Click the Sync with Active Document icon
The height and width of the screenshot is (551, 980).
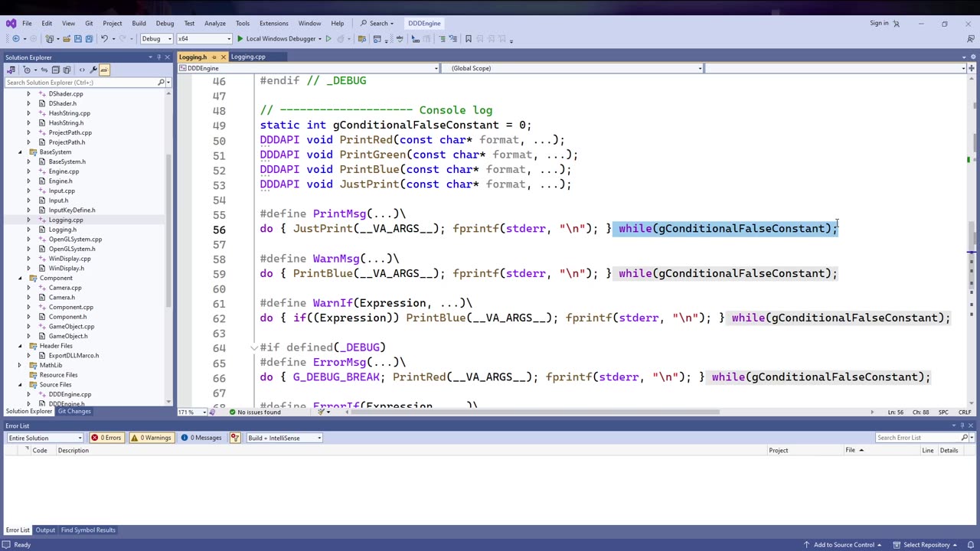click(x=44, y=70)
